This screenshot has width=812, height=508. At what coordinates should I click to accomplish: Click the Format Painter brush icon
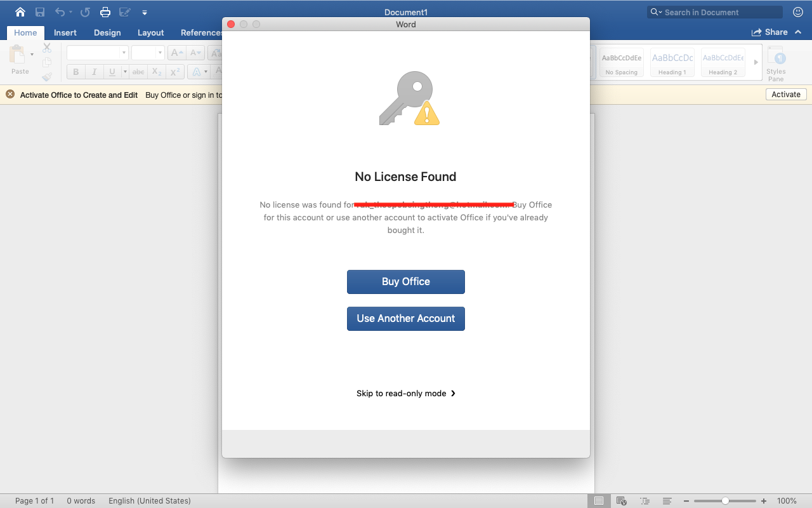(47, 76)
